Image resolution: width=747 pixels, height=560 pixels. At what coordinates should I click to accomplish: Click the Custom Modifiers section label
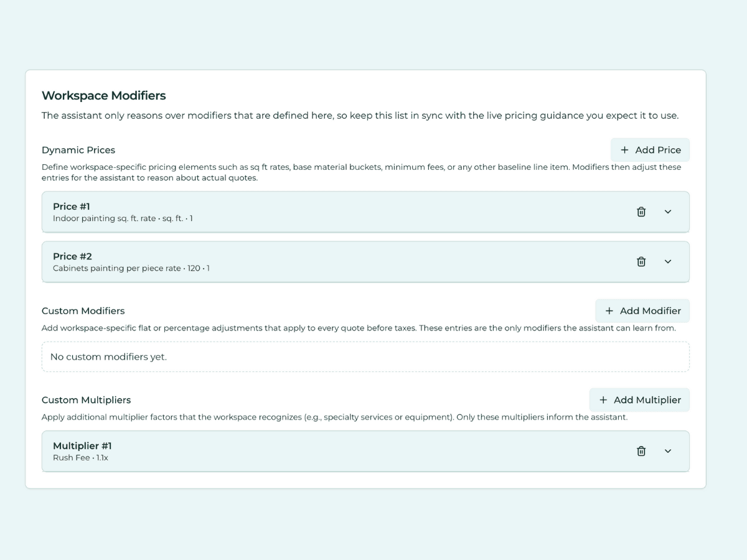(83, 310)
